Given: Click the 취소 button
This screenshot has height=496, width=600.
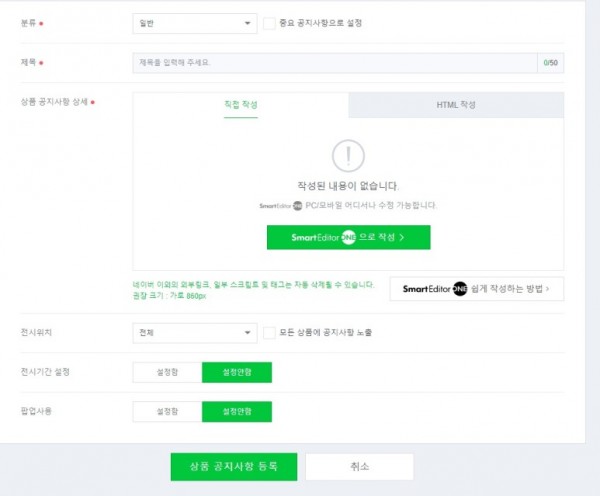Looking at the screenshot, I should click(359, 467).
